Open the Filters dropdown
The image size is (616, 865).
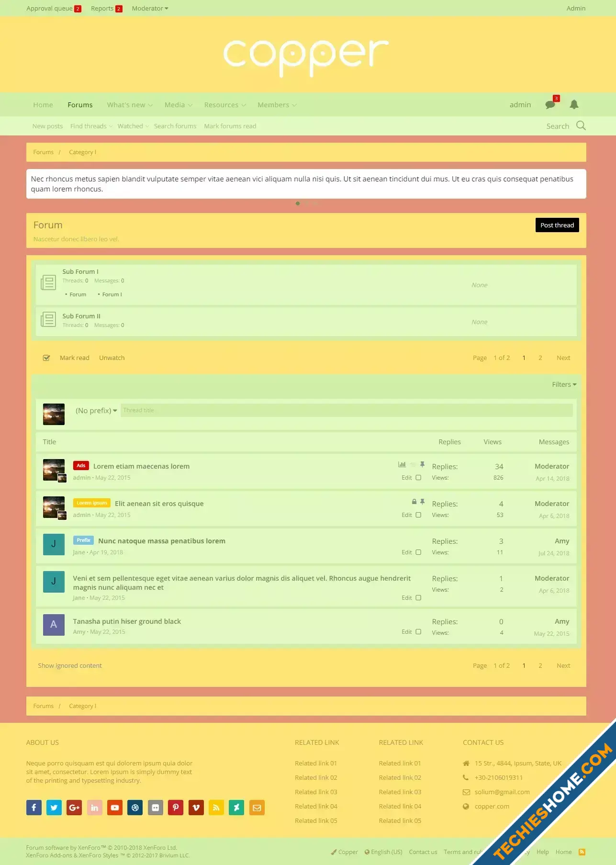click(564, 384)
